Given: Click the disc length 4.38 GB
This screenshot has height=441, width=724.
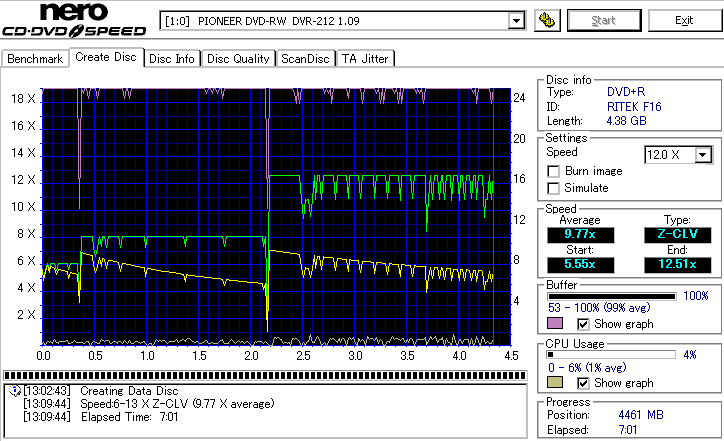Looking at the screenshot, I should coord(626,121).
